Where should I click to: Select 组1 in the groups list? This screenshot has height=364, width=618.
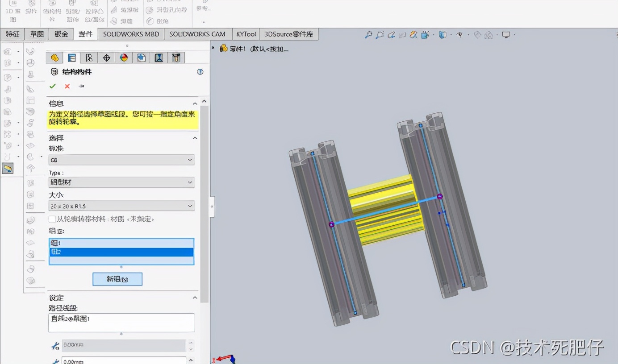[x=121, y=243]
